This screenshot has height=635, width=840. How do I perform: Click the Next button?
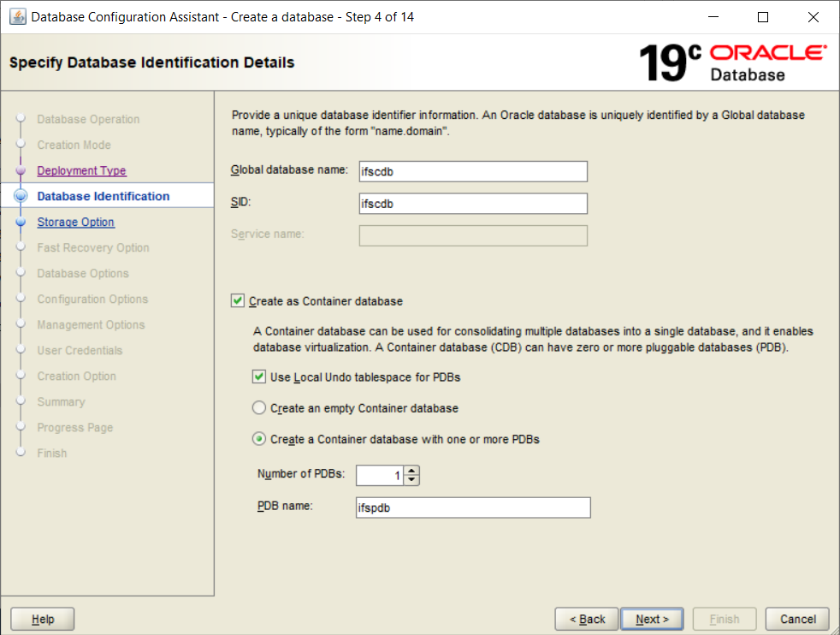point(652,620)
